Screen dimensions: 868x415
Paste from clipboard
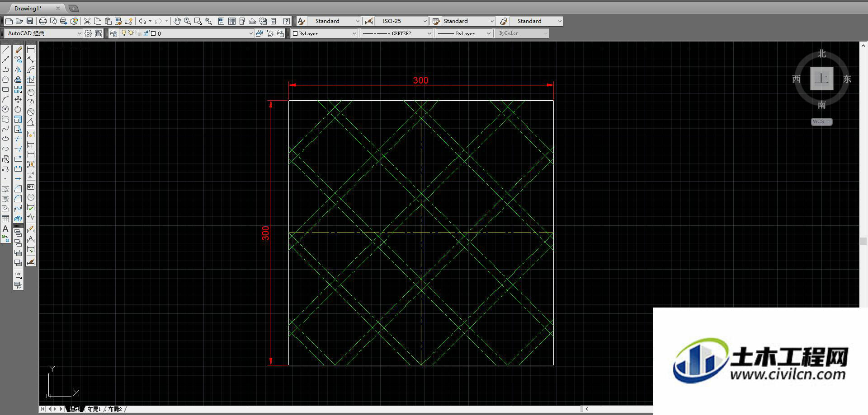tap(108, 21)
